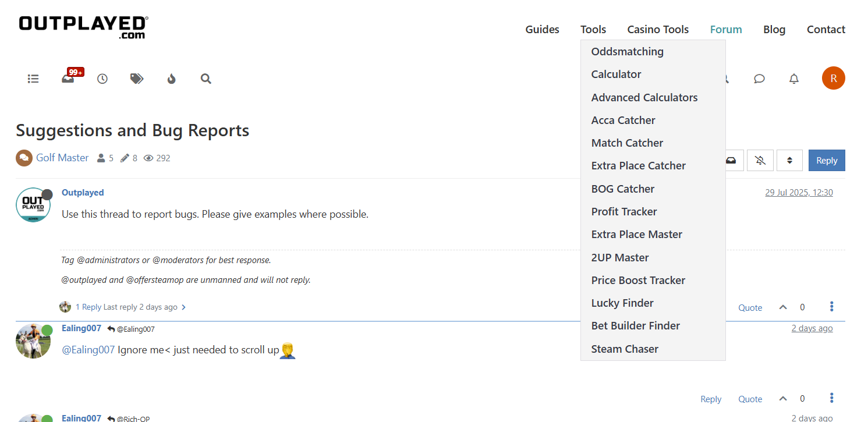Open the Blog page

pyautogui.click(x=774, y=29)
